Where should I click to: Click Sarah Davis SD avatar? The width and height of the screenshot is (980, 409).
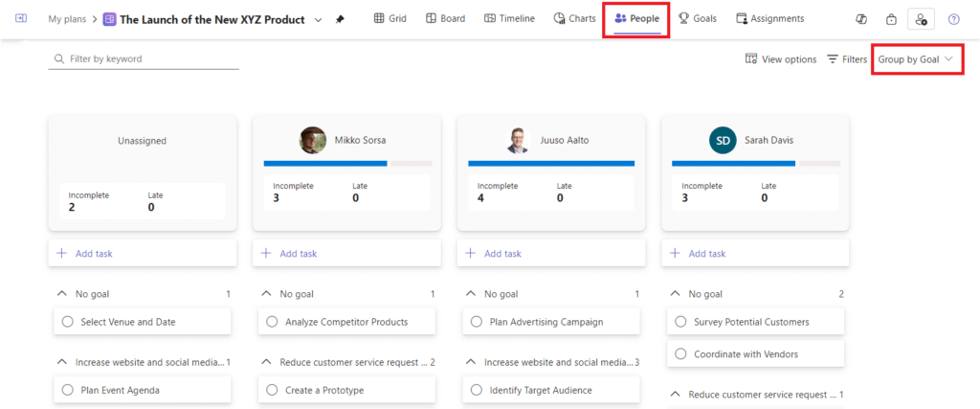click(723, 141)
